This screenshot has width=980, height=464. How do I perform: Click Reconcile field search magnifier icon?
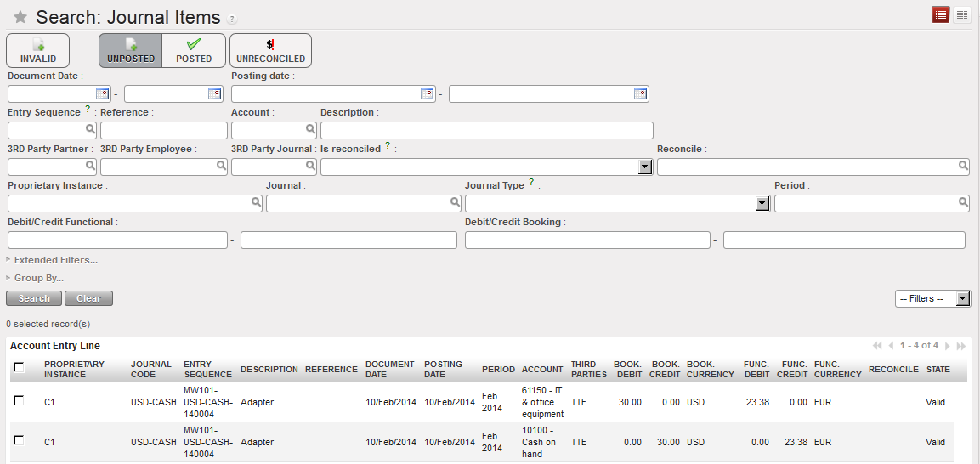[x=963, y=167]
